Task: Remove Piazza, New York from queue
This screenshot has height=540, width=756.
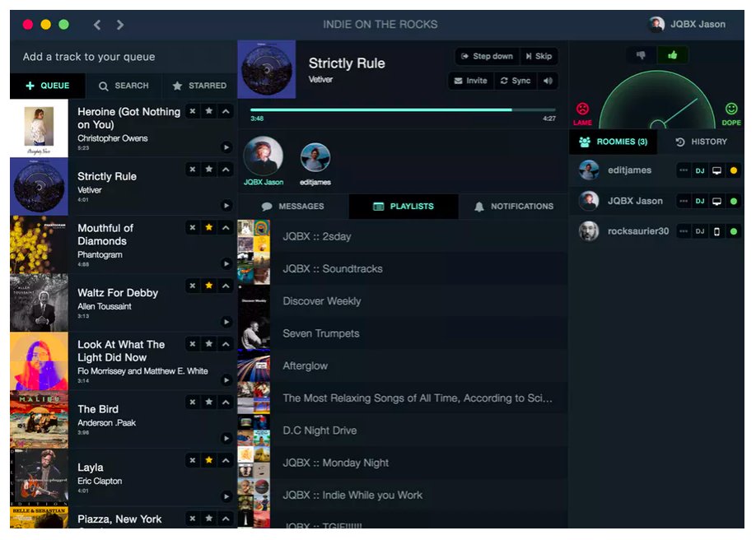Action: point(193,519)
